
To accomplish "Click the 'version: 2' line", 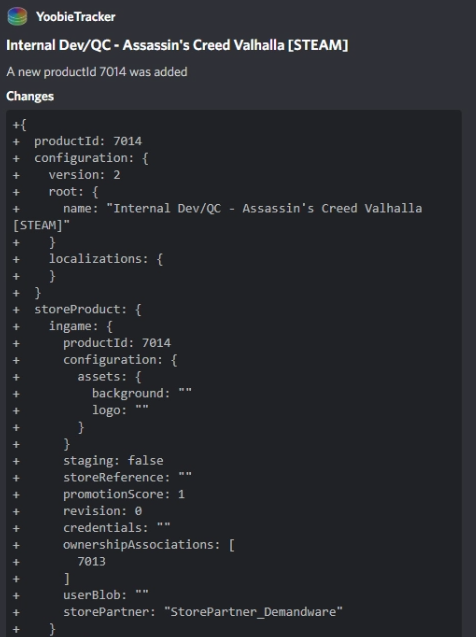I will (84, 175).
